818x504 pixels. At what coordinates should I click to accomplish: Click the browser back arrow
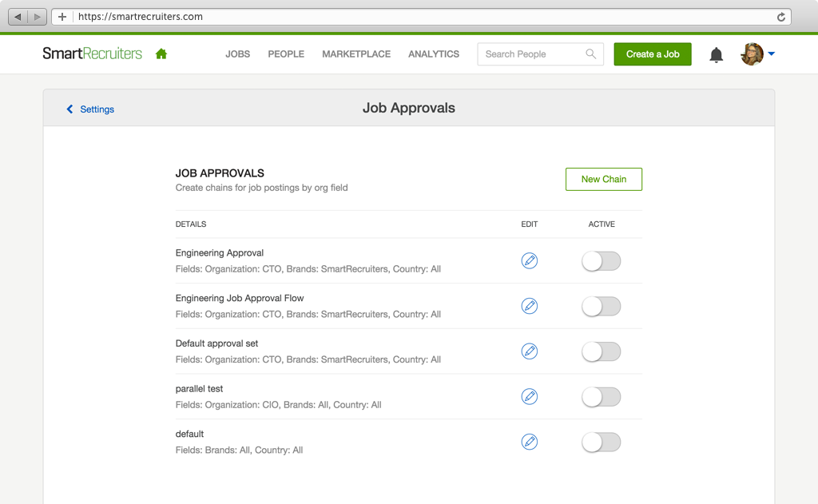click(18, 17)
